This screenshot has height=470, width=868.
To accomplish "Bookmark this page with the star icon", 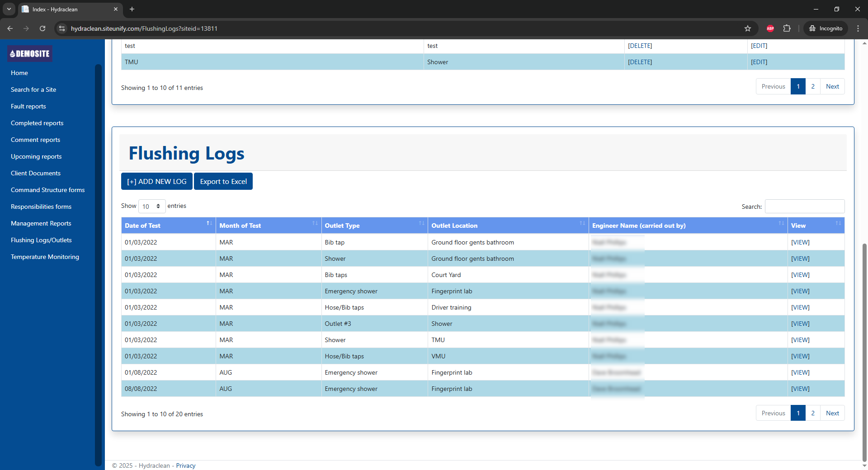I will click(748, 28).
